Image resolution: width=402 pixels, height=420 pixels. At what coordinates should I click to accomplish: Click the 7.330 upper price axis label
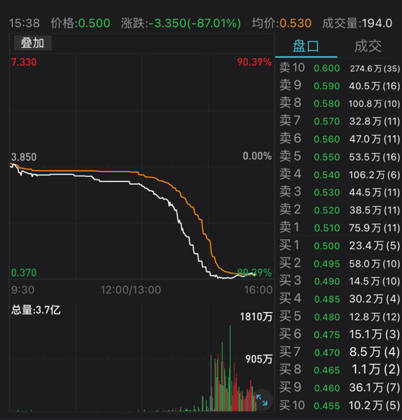click(24, 62)
